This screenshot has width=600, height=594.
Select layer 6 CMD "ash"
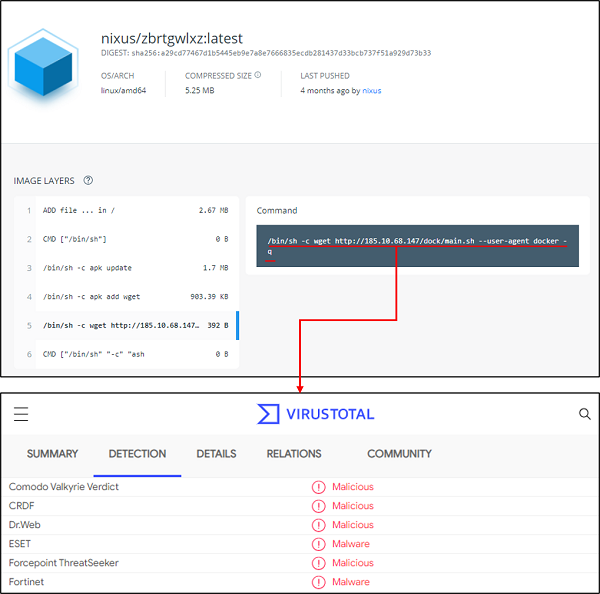[x=126, y=354]
